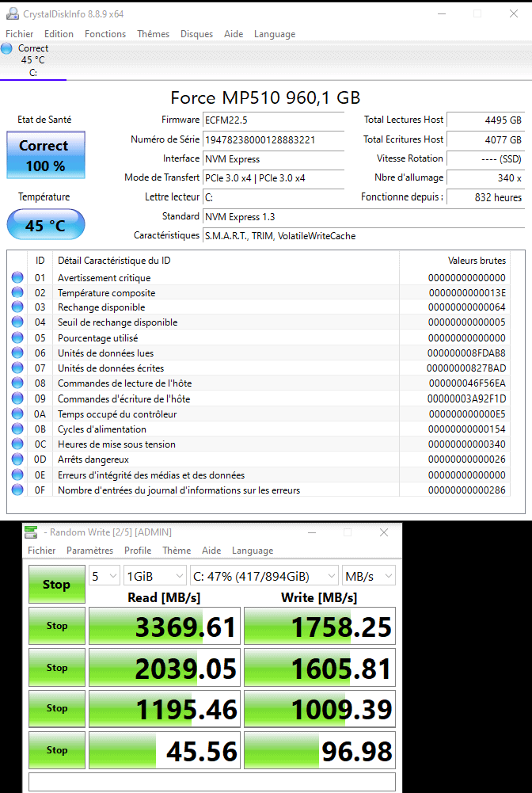Click the CrystalDiskMark app icon in title bar
This screenshot has height=793, width=532.
click(32, 532)
